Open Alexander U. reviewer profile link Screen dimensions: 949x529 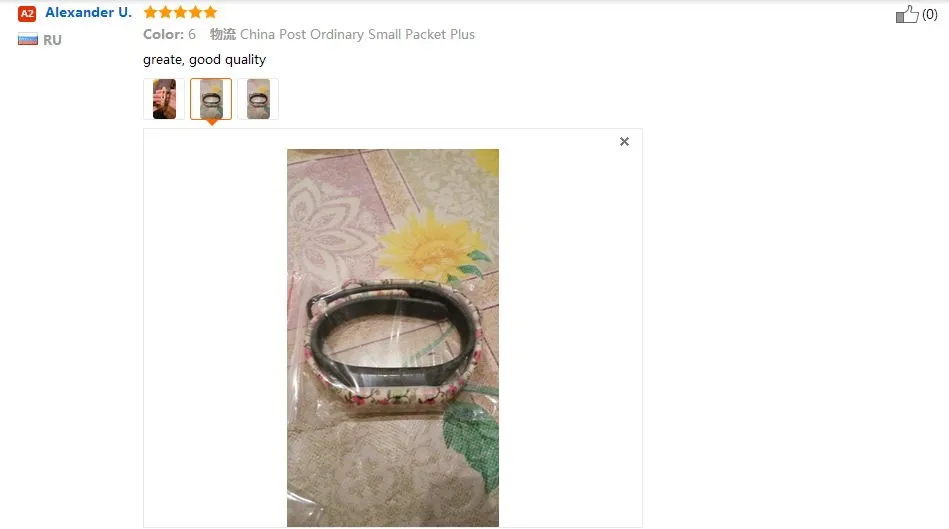click(x=88, y=13)
